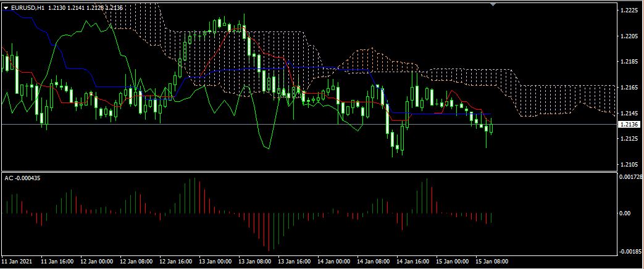
Task: Click the -0.00185 value on AC scale
Action: (630, 252)
